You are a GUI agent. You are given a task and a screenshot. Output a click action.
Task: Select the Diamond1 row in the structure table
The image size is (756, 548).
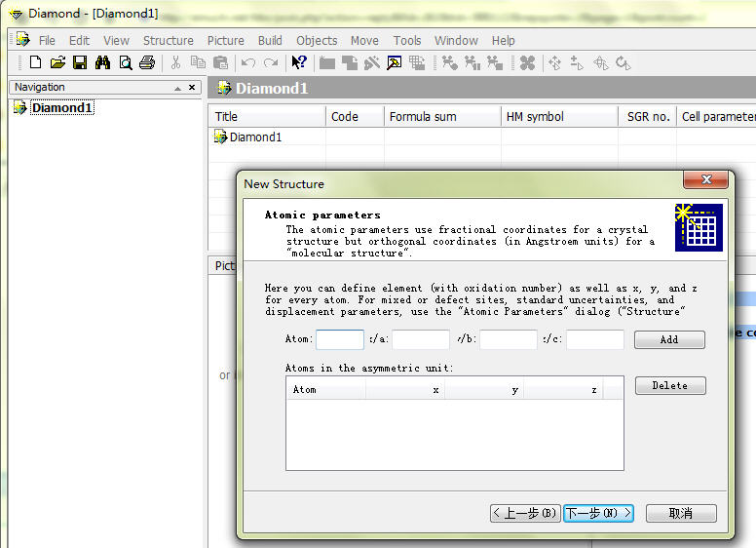(255, 137)
